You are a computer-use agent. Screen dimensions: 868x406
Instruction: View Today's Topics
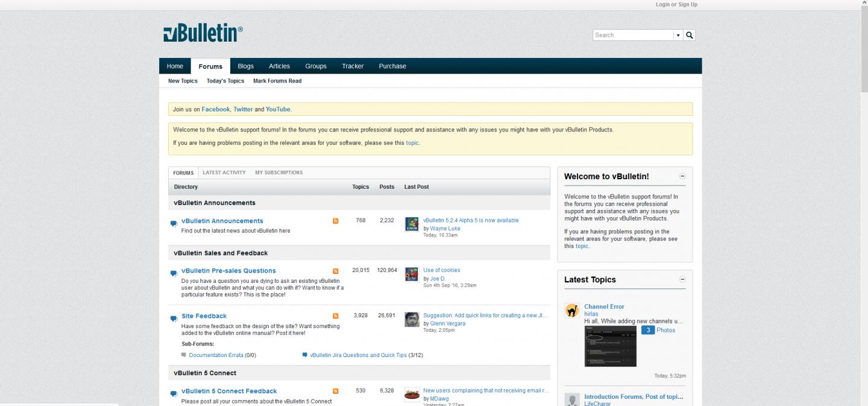tap(225, 81)
